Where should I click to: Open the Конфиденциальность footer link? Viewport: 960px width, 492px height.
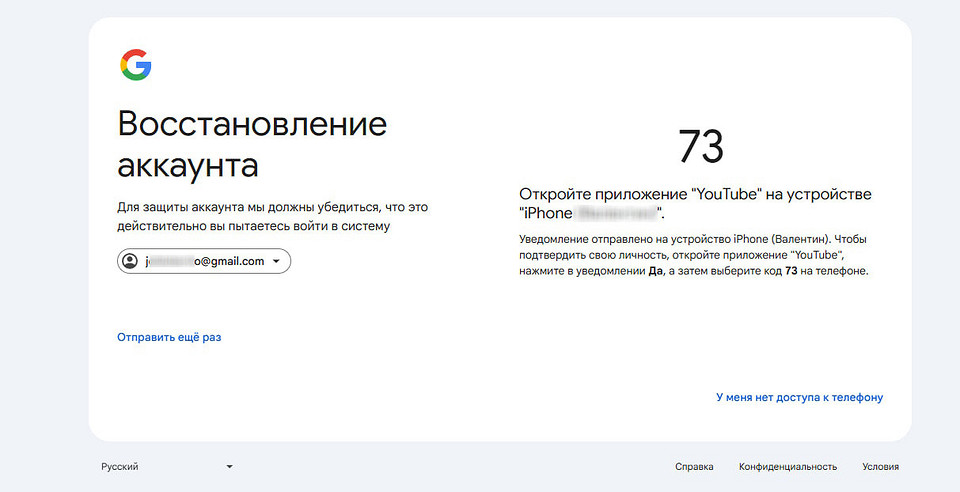788,466
